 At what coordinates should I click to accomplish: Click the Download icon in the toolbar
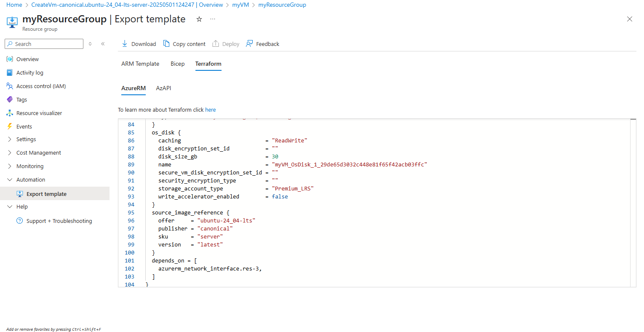tap(124, 43)
